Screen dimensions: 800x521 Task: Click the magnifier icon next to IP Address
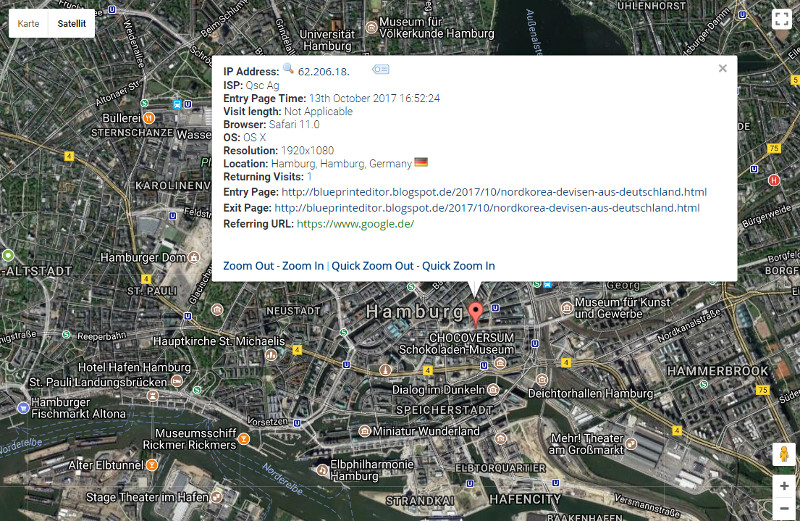click(x=288, y=68)
